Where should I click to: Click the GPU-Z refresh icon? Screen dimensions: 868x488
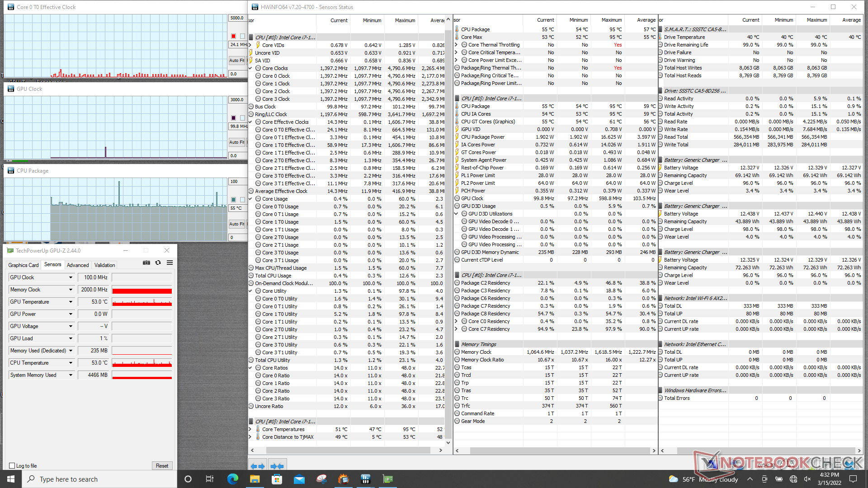[x=158, y=263]
